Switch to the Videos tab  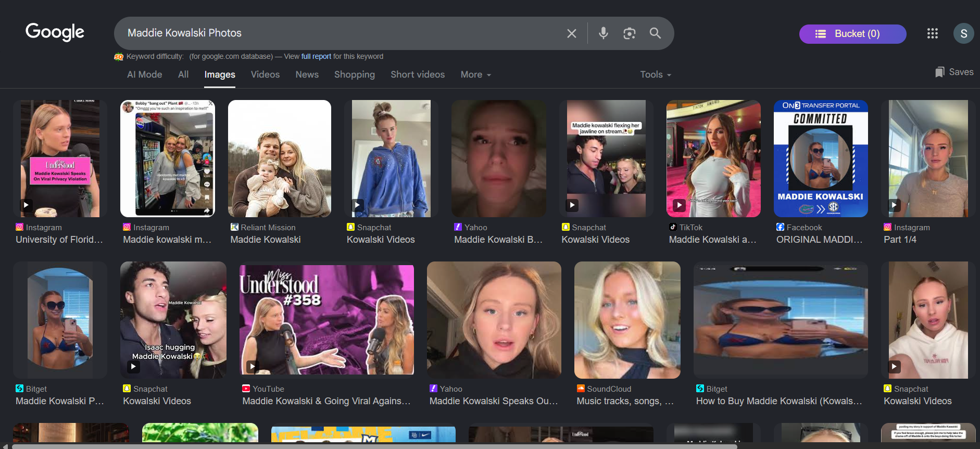(266, 74)
